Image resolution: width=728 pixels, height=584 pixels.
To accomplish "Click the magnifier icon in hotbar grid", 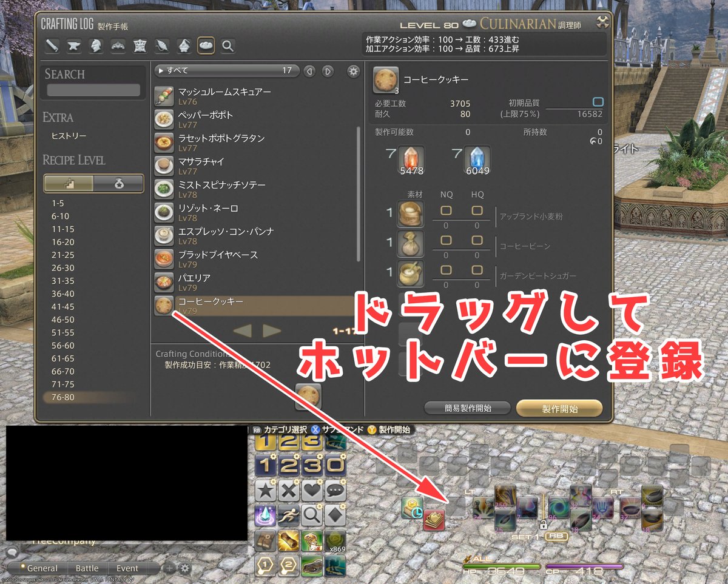I will 312,515.
